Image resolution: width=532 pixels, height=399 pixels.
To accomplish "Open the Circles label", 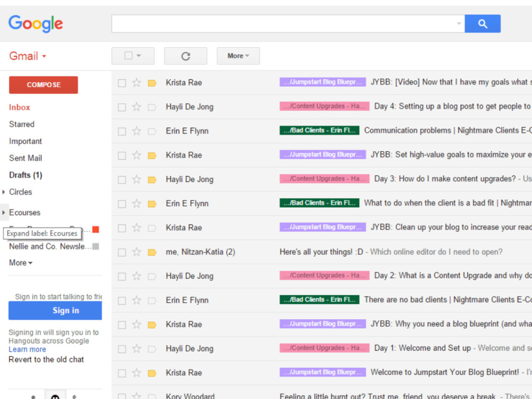I will coord(20,192).
